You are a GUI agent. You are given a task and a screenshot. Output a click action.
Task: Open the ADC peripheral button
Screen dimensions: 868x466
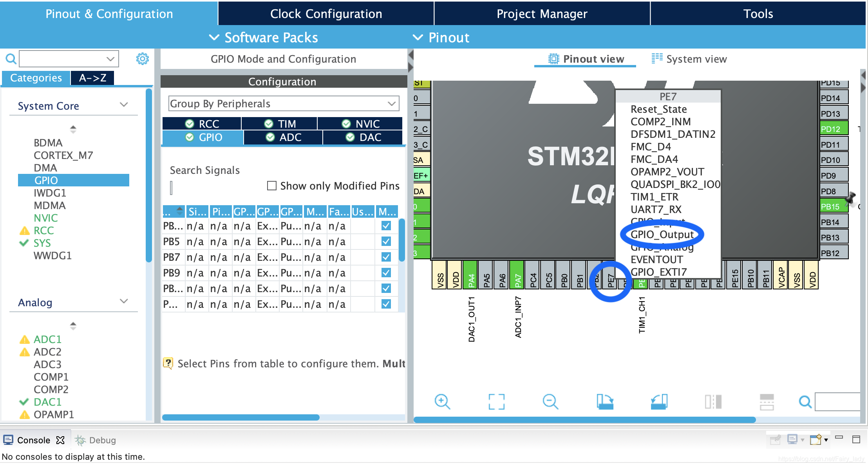tap(284, 137)
